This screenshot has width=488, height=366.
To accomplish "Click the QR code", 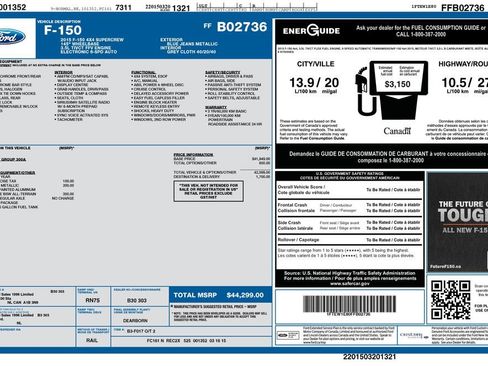I will click(x=450, y=300).
